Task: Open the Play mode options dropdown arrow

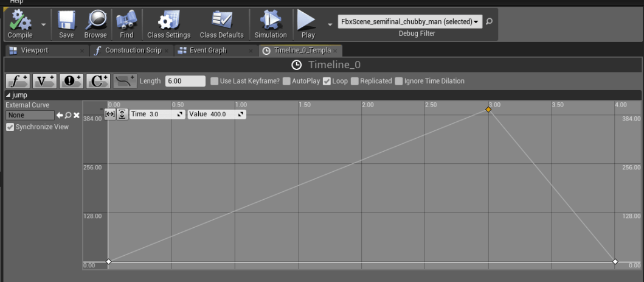Action: pyautogui.click(x=330, y=24)
